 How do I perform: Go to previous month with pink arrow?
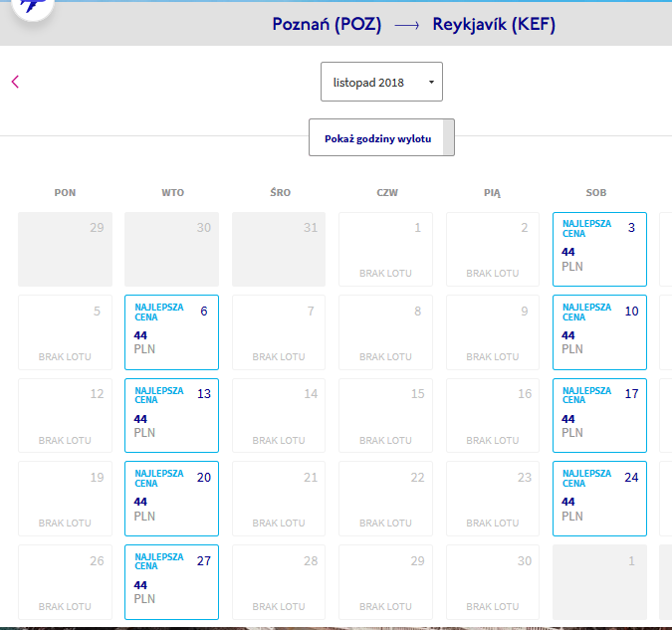tap(15, 82)
